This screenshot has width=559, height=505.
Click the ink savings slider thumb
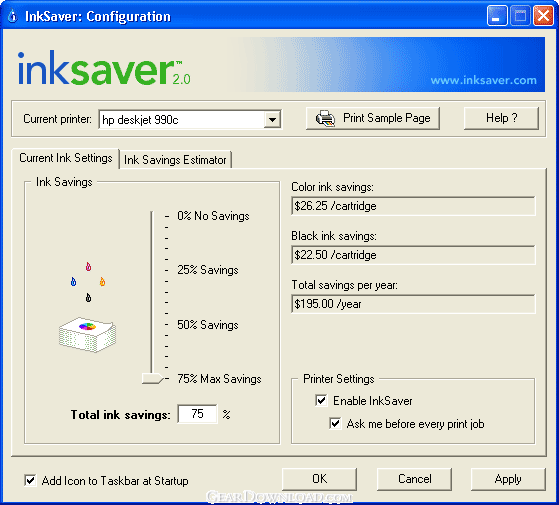(x=152, y=378)
